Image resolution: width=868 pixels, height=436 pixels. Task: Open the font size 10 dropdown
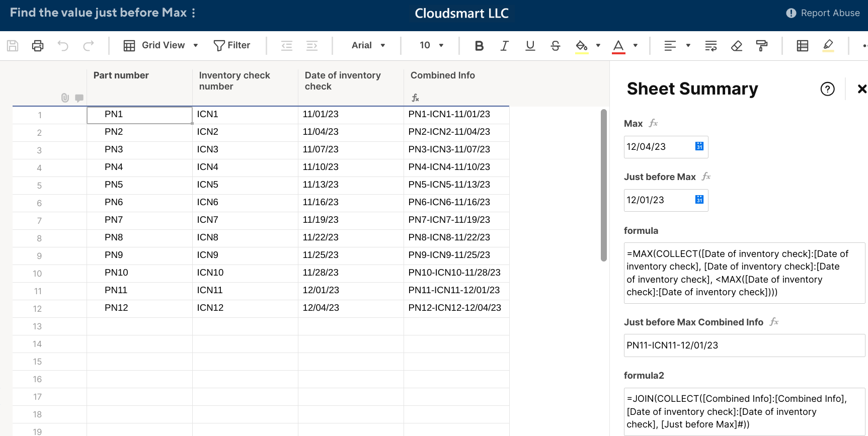point(432,46)
